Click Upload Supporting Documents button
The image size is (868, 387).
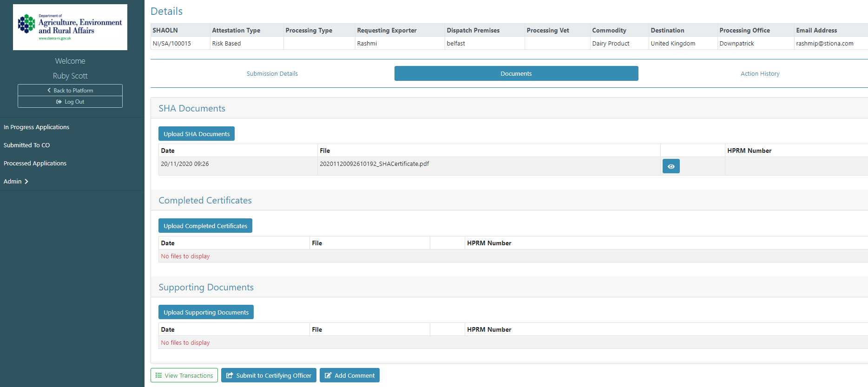[x=206, y=313]
